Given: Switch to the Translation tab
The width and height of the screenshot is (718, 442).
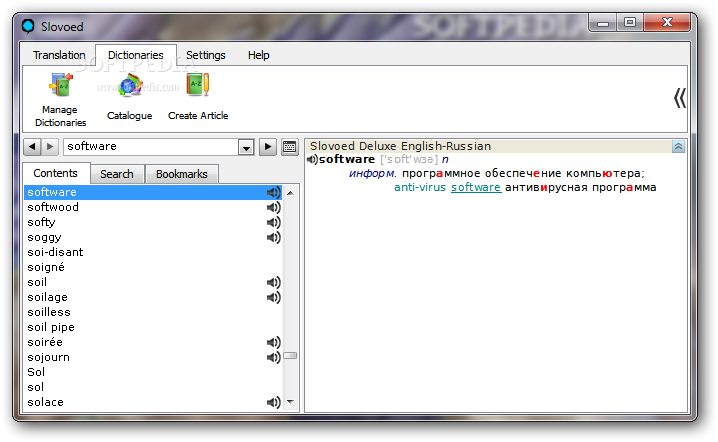Looking at the screenshot, I should click(59, 55).
